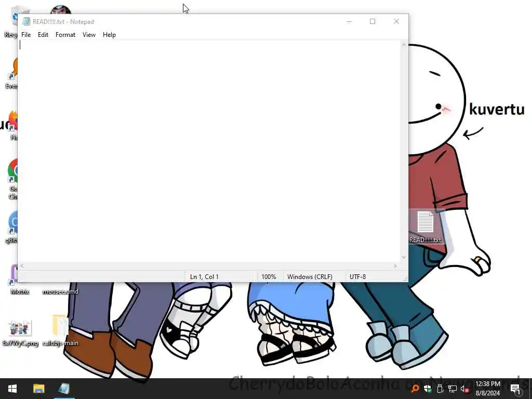Open the clock showing 12:38 PM

487,389
